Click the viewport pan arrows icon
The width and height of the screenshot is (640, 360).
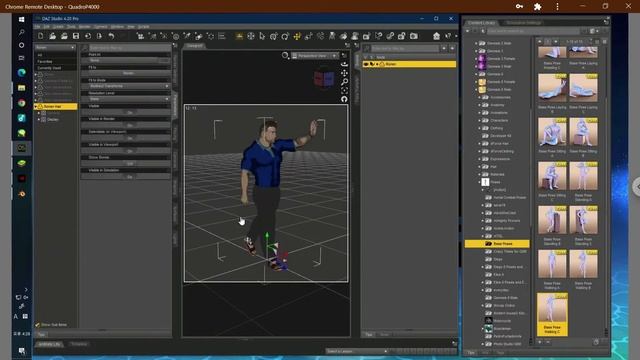click(344, 73)
